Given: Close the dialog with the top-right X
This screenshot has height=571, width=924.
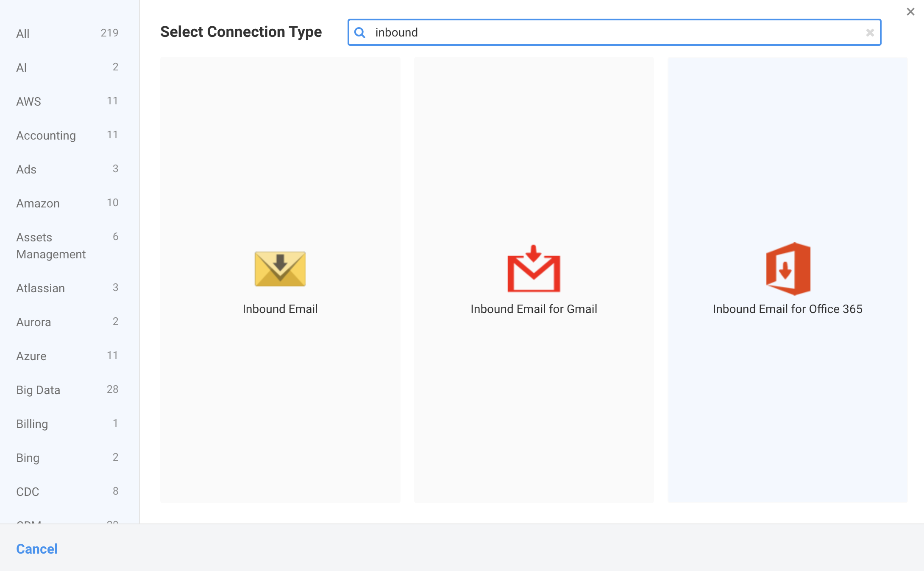Looking at the screenshot, I should (x=910, y=12).
